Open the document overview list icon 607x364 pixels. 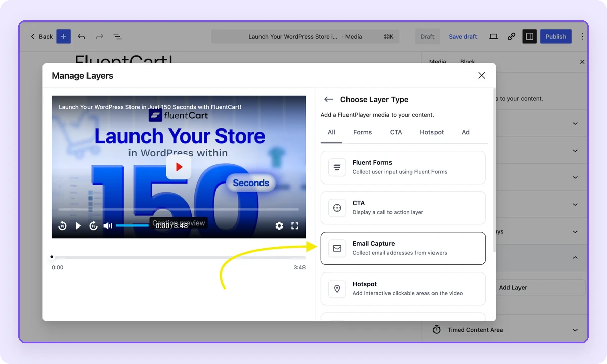[117, 37]
